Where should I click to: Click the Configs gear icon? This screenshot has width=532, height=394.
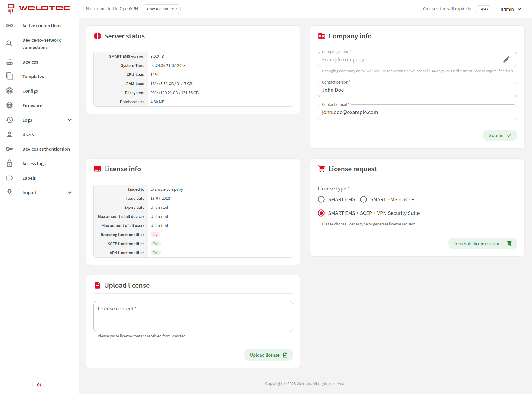point(10,91)
